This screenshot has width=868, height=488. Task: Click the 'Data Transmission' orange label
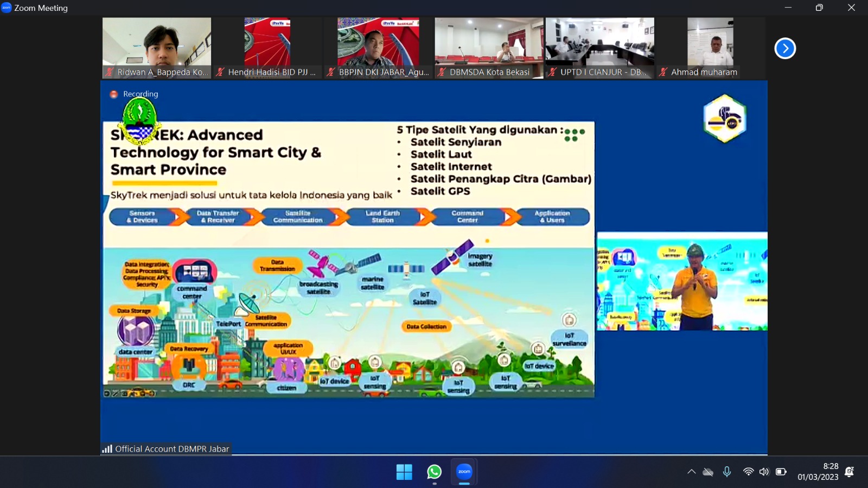pos(277,265)
